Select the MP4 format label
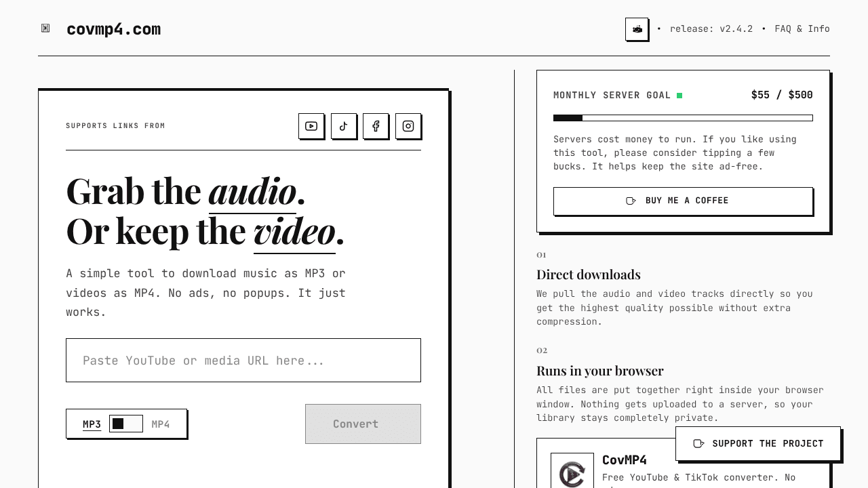Screen dimensions: 868x488 tap(161, 424)
